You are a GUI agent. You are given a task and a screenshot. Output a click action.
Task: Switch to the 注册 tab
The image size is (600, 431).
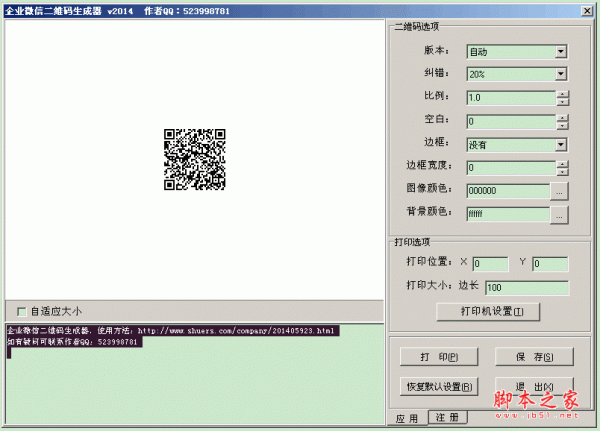(x=447, y=417)
